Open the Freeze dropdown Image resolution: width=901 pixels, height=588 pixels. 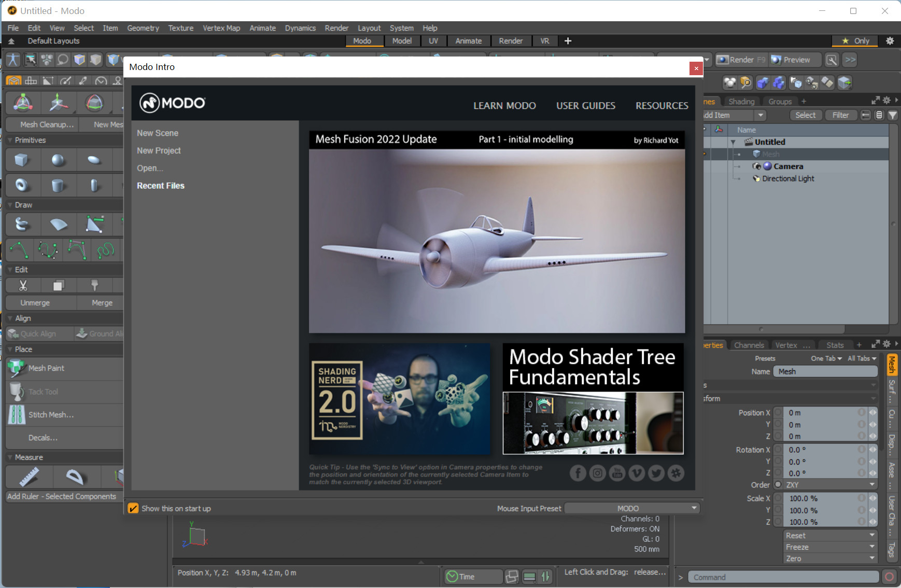[830, 547]
